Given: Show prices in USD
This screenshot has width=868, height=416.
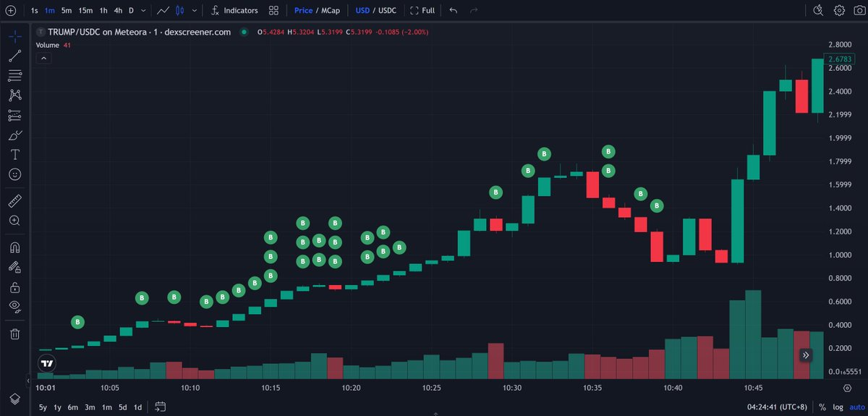Looking at the screenshot, I should [x=362, y=11].
